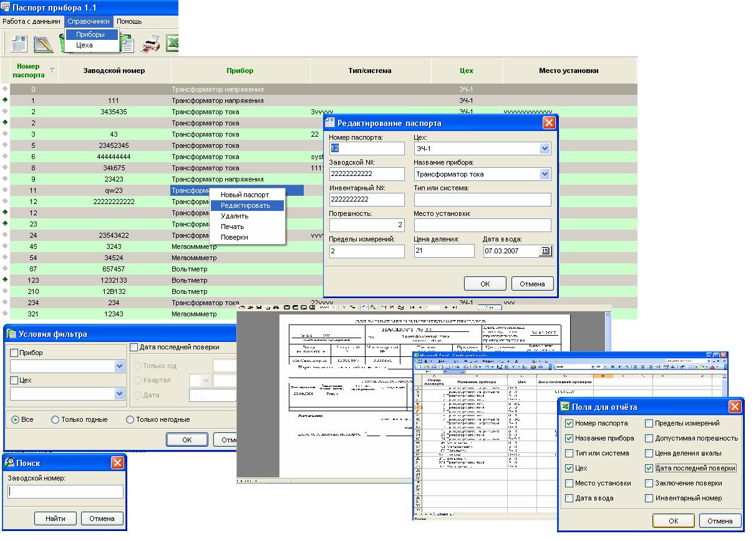Choose Цеха from the Справочники menu
This screenshot has height=541, width=756.
coord(84,45)
